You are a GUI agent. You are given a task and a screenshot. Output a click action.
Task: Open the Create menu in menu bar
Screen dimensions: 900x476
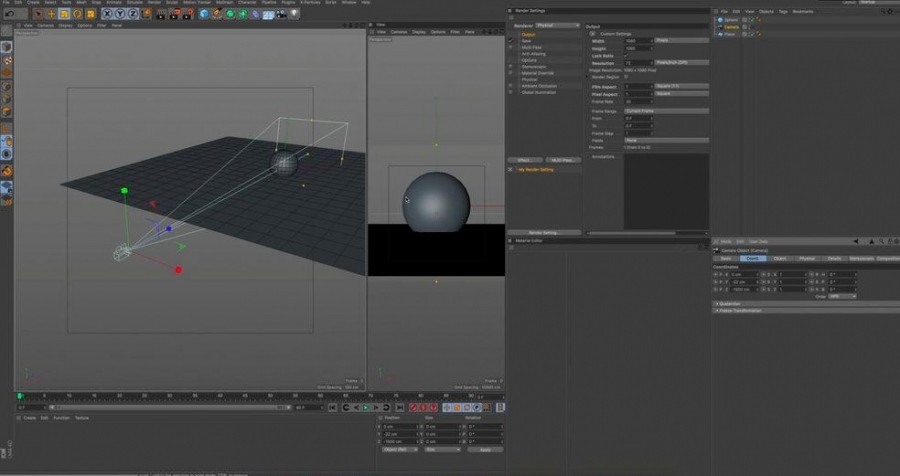(x=33, y=2)
